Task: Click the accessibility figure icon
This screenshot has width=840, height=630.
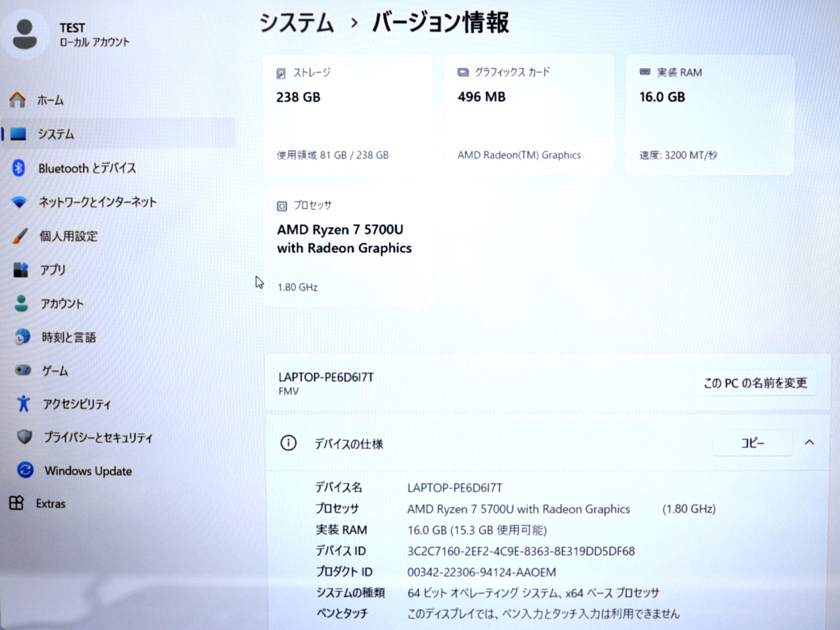Action: (x=24, y=404)
